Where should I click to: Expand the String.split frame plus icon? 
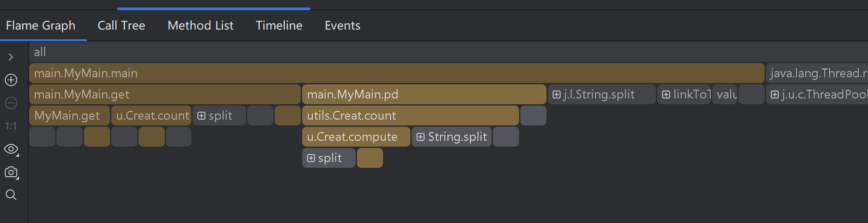[421, 137]
